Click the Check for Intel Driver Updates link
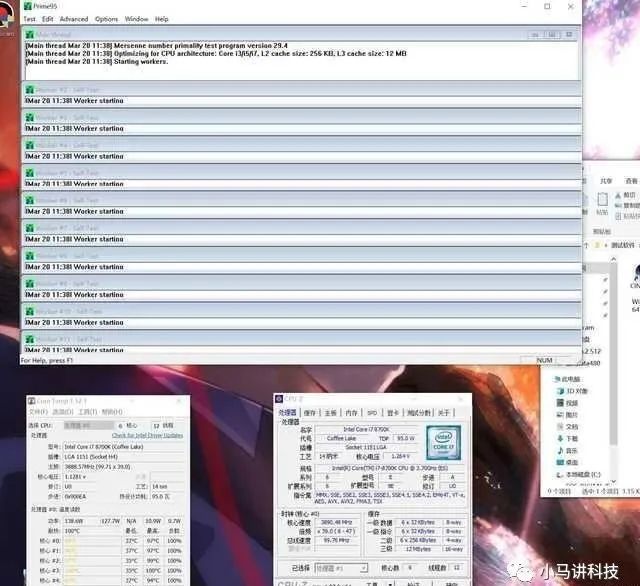The image size is (640, 586). [x=147, y=435]
